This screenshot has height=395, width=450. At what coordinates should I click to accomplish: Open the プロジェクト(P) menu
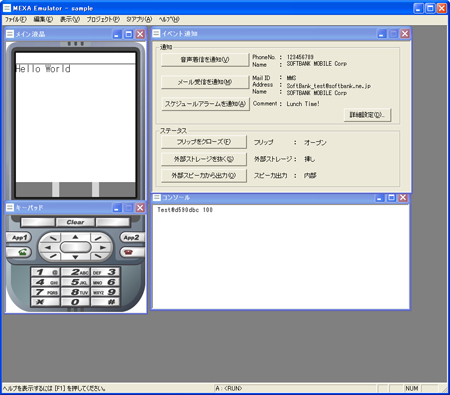[x=103, y=19]
